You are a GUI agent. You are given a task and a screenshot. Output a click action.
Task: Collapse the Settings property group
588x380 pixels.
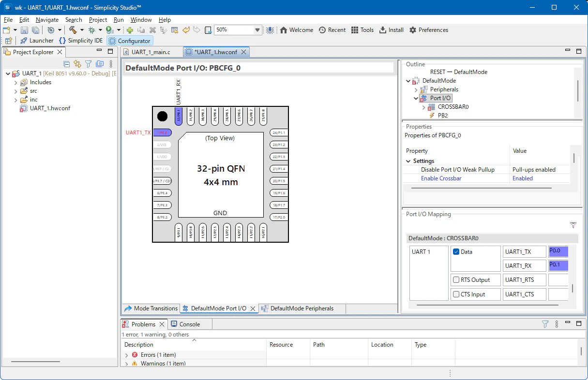point(408,161)
